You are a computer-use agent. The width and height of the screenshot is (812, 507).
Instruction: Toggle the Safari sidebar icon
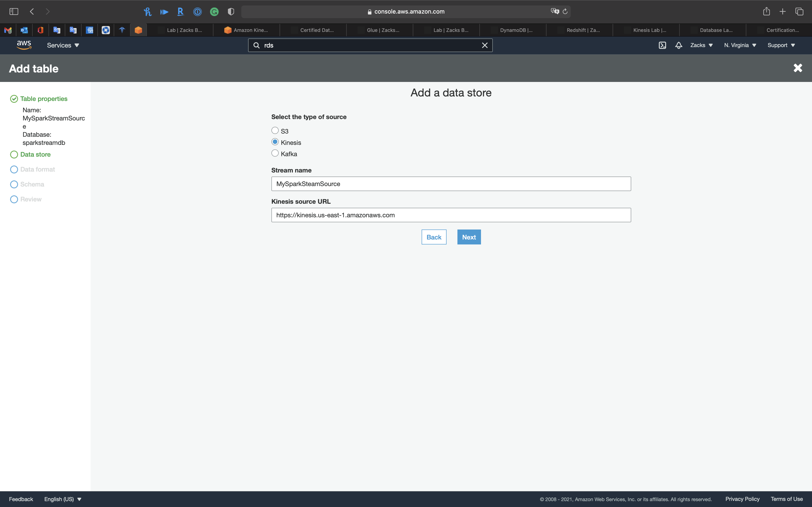14,11
